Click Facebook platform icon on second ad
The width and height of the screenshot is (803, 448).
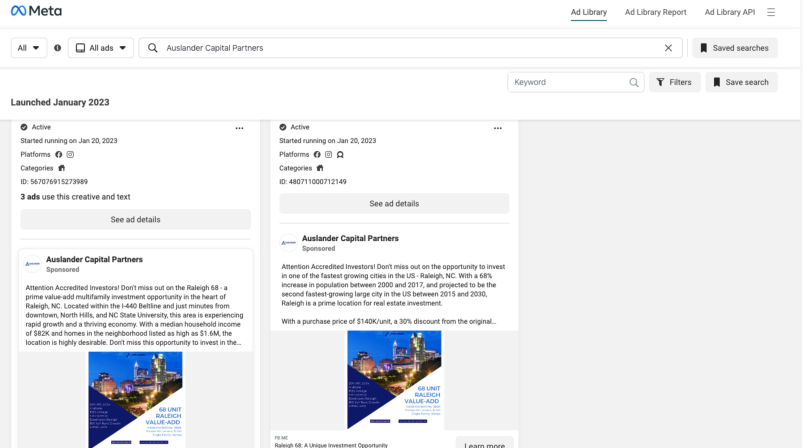(x=317, y=154)
